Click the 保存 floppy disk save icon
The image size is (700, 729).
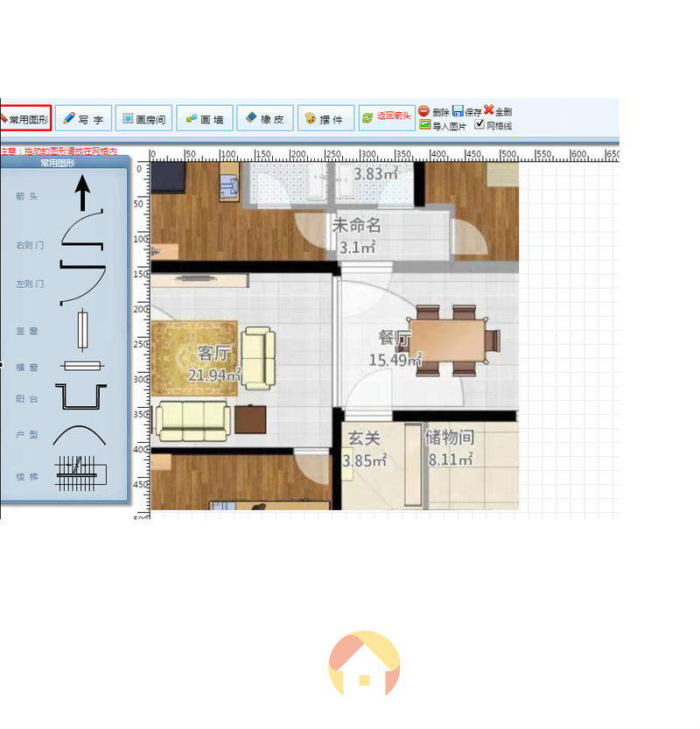click(x=458, y=110)
